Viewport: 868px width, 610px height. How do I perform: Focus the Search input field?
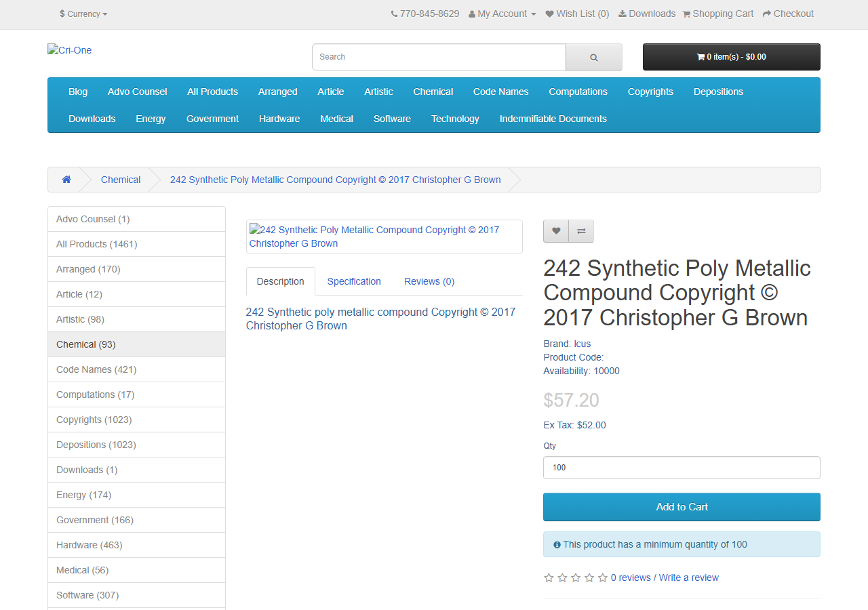click(439, 57)
